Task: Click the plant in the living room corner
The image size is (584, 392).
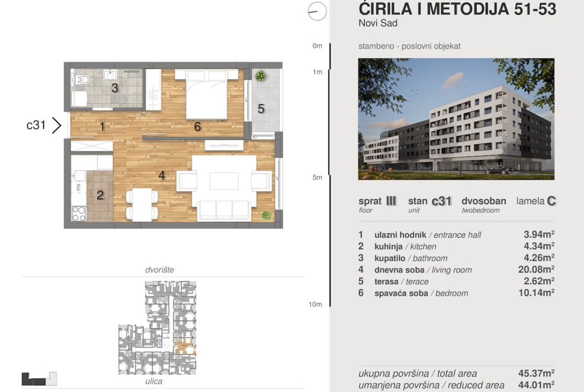Action: 267,215
